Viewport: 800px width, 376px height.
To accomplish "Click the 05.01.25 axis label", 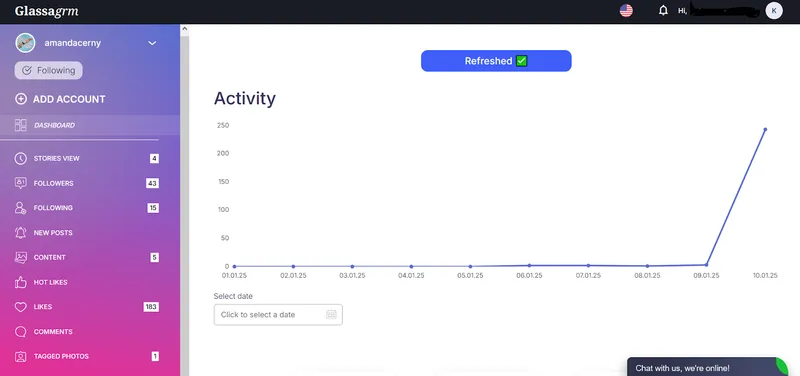I will coord(470,275).
